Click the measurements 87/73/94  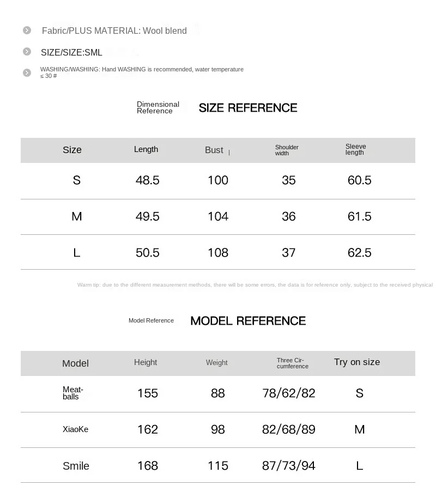point(289,466)
